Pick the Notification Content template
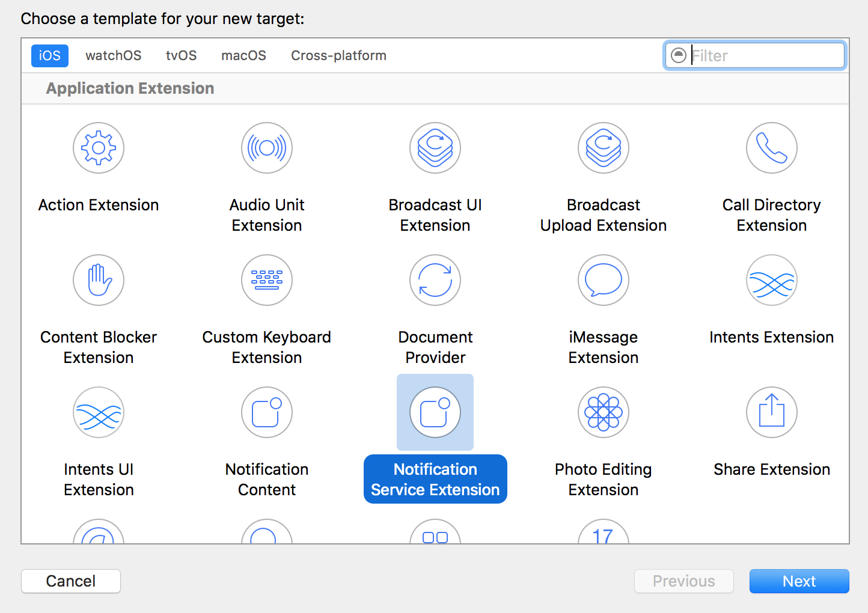Viewport: 868px width, 613px height. (266, 412)
